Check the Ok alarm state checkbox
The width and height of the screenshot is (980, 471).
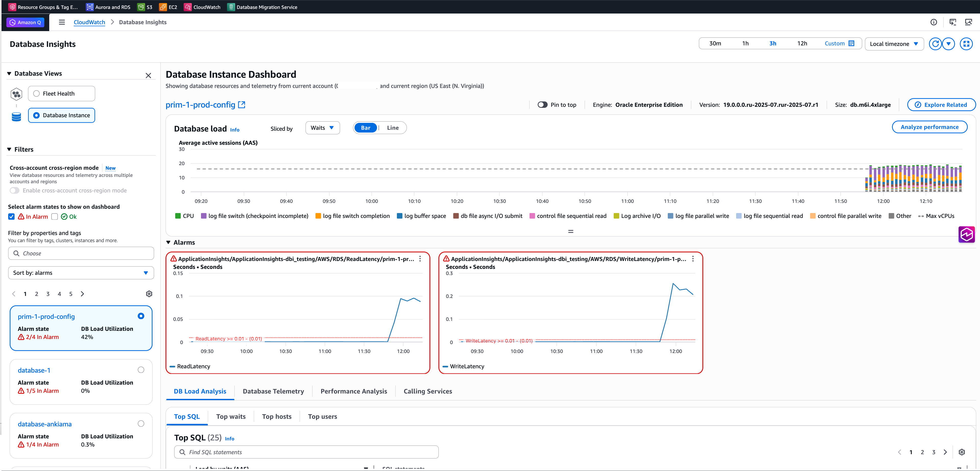[54, 217]
